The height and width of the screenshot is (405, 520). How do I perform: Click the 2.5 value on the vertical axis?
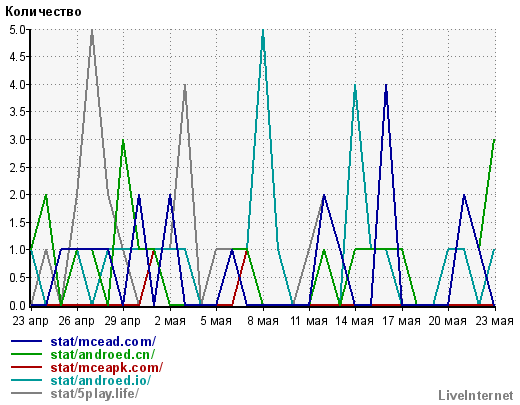(x=17, y=167)
